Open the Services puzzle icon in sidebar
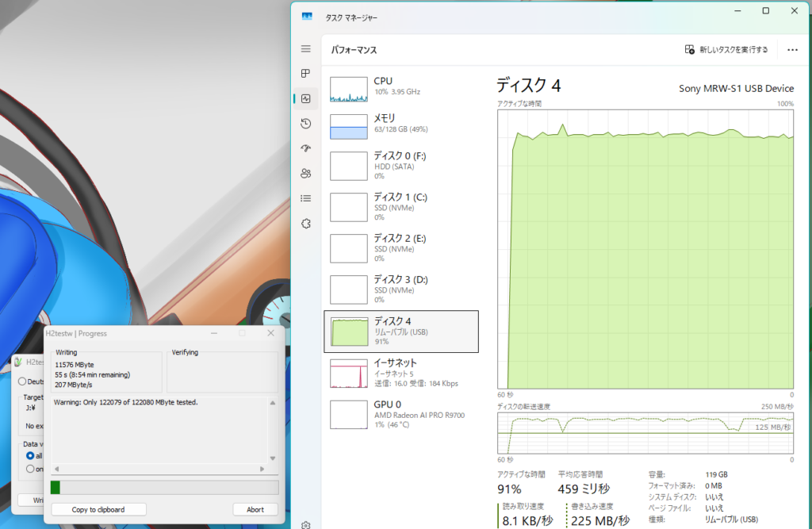This screenshot has width=812, height=529. [x=305, y=224]
